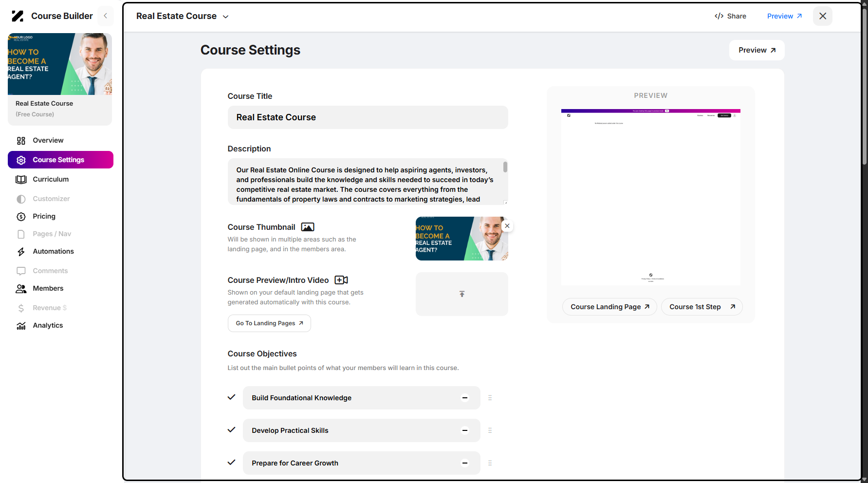Click the Automations lightning bolt icon
The height and width of the screenshot is (483, 868).
tap(21, 252)
